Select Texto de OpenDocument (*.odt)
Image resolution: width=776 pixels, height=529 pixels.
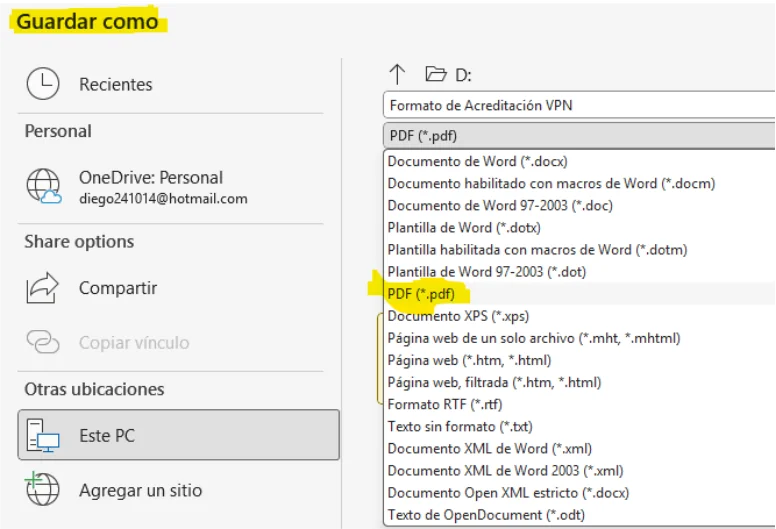580,515
